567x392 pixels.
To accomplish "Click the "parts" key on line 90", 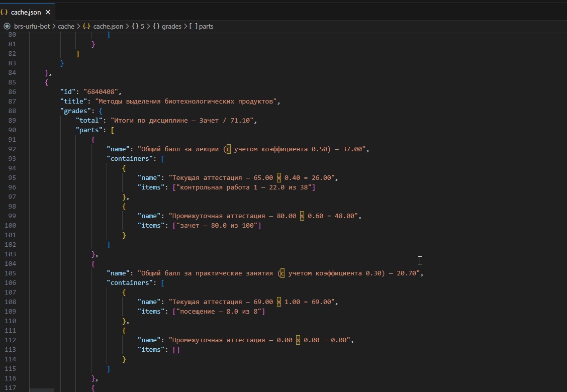I will [89, 130].
